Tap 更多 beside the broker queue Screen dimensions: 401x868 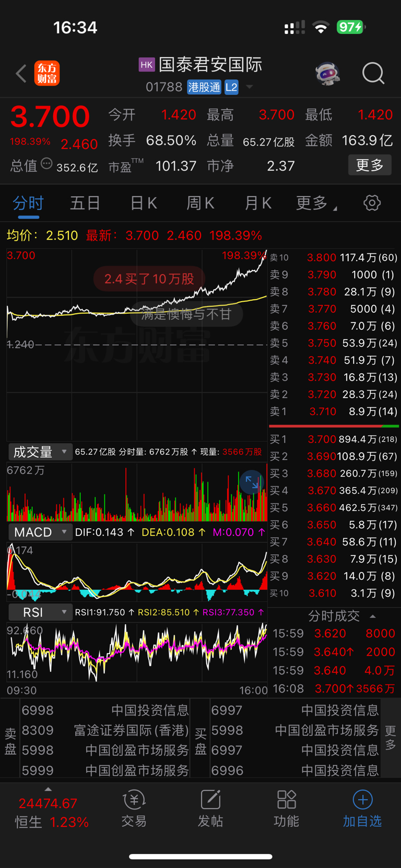(390, 738)
